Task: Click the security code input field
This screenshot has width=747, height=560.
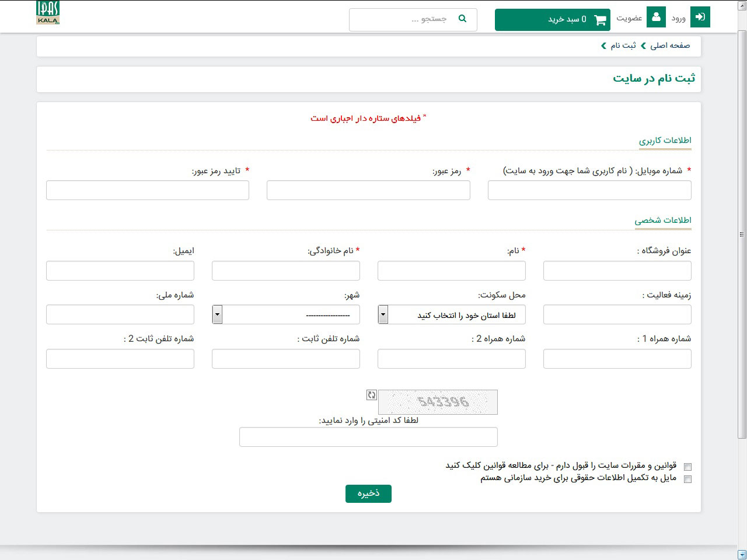Action: point(368,437)
